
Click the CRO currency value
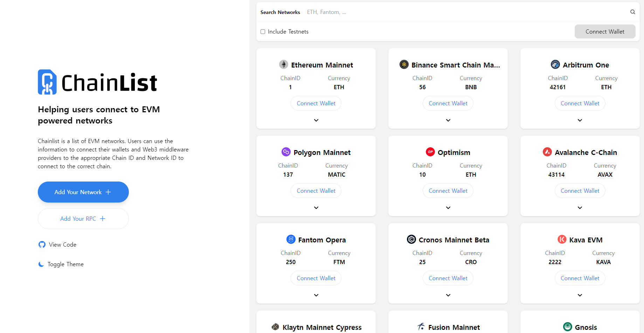471,262
